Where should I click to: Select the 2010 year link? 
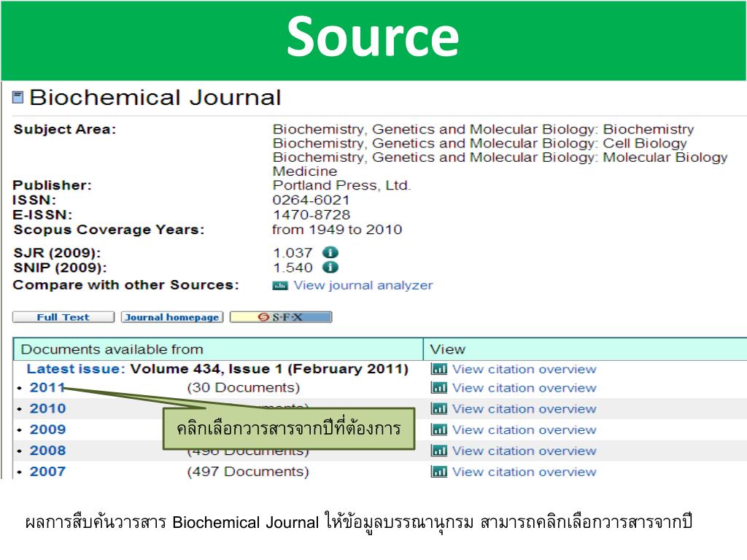point(47,408)
